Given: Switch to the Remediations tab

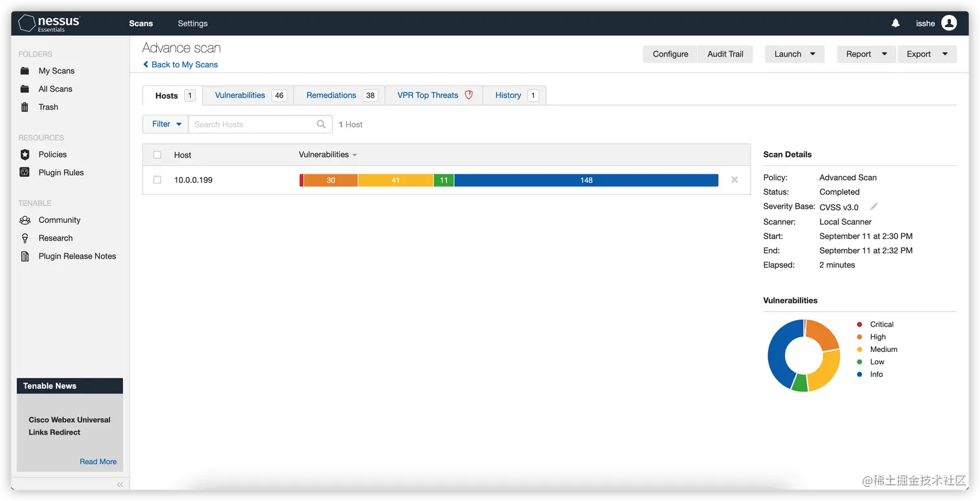Looking at the screenshot, I should coord(339,95).
